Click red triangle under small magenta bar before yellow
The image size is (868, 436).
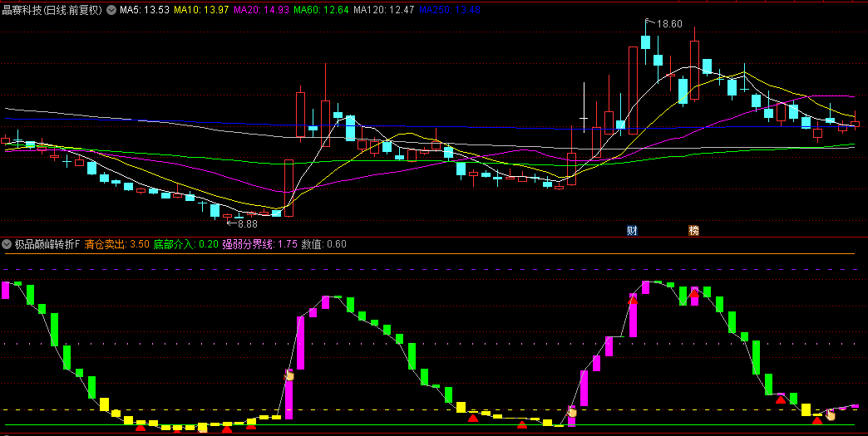(781, 399)
